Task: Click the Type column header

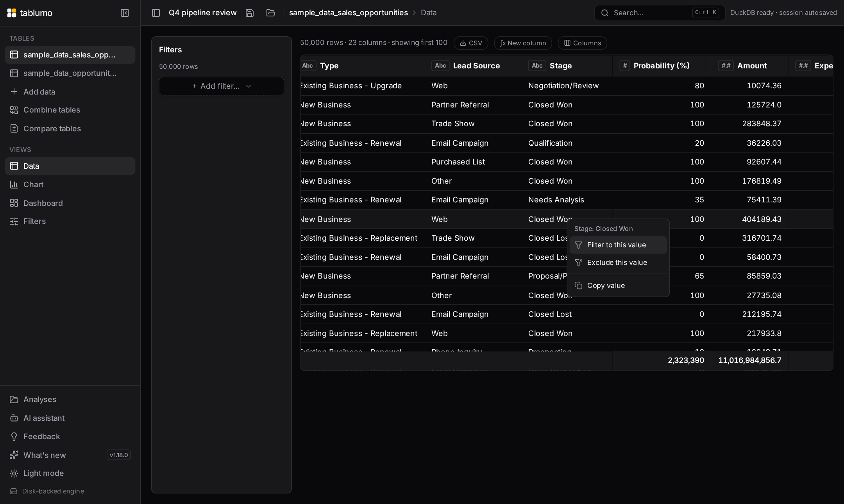Action: tap(362, 66)
